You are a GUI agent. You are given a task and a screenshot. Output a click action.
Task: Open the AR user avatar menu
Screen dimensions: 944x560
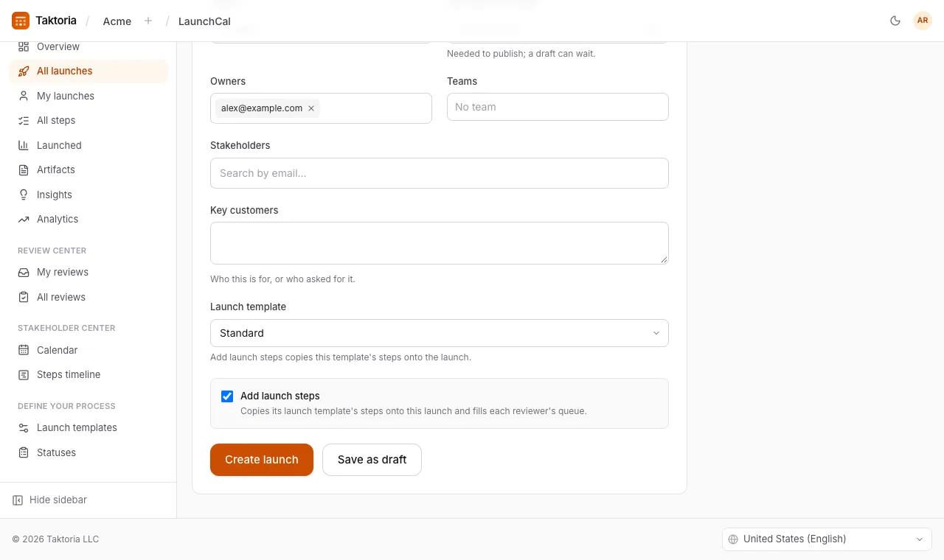click(x=923, y=21)
